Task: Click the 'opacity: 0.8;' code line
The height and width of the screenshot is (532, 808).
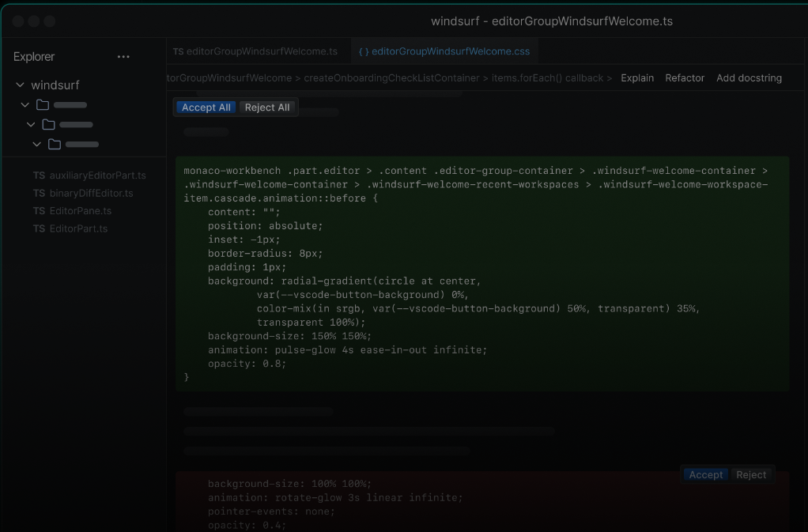Action: 247,364
